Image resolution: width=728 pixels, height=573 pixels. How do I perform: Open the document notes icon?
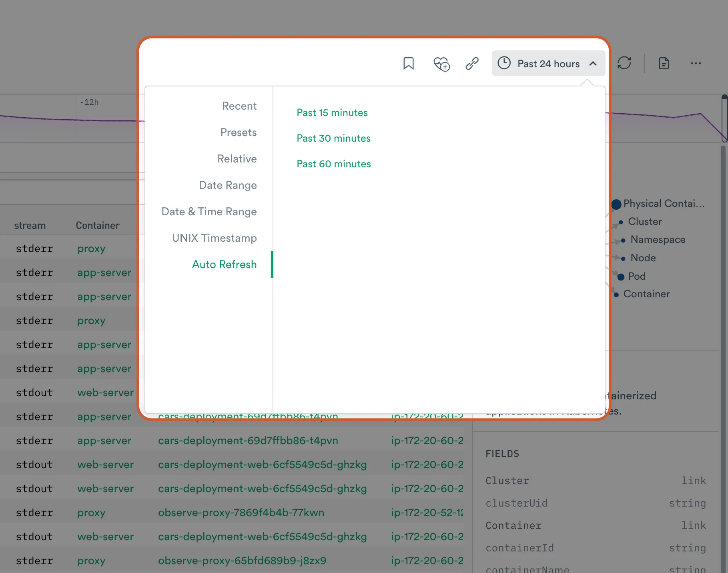[x=664, y=63]
